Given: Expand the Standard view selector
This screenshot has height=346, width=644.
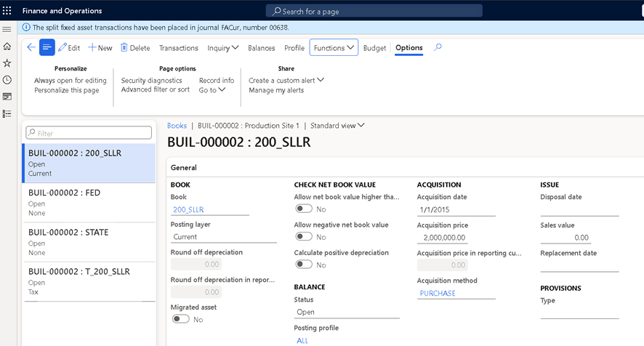Looking at the screenshot, I should pos(337,126).
